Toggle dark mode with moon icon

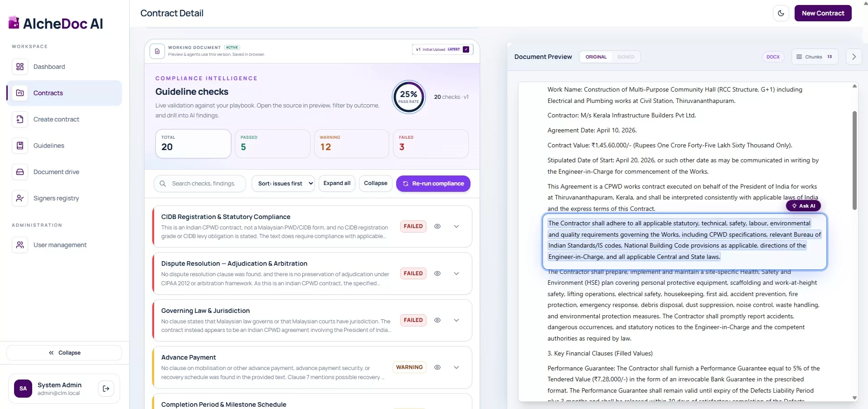pos(781,13)
